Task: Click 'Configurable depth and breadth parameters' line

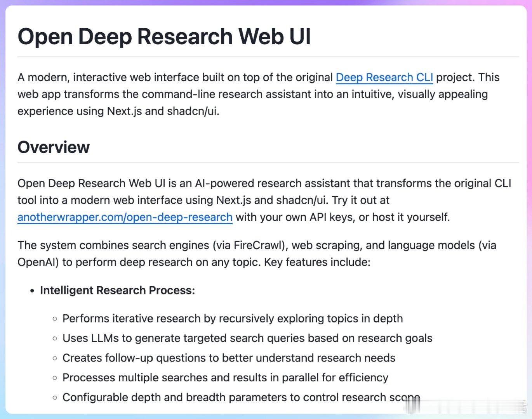Action: pyautogui.click(x=241, y=398)
